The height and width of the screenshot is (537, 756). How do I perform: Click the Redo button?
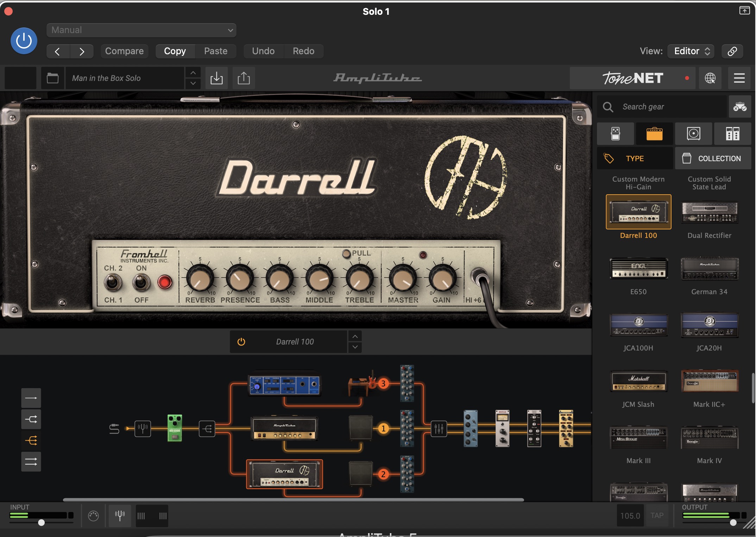click(x=303, y=51)
